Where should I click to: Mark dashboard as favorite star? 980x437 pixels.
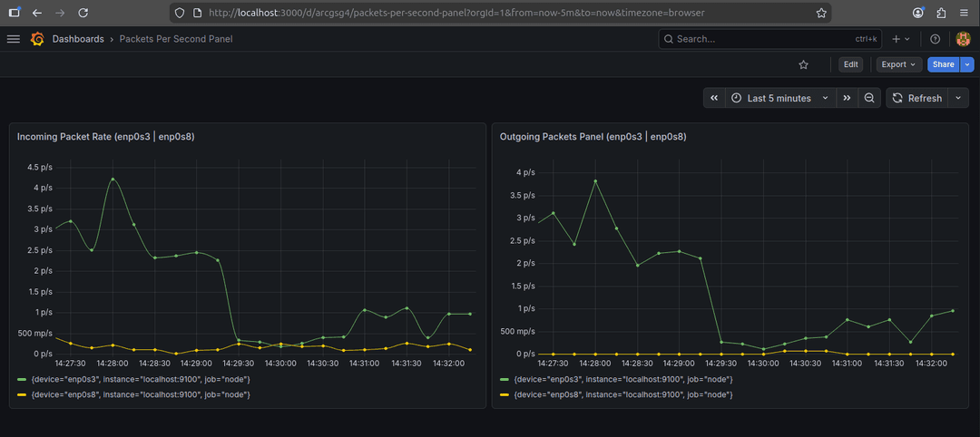coord(804,64)
